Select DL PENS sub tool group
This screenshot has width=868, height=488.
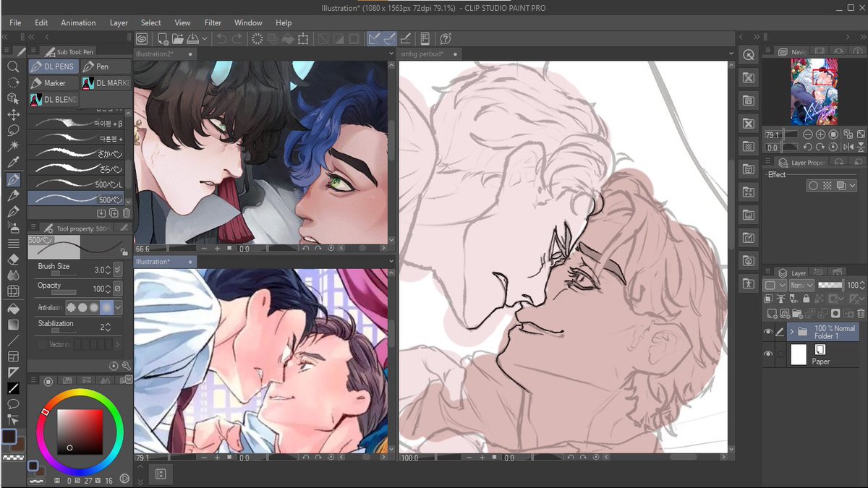click(x=53, y=67)
